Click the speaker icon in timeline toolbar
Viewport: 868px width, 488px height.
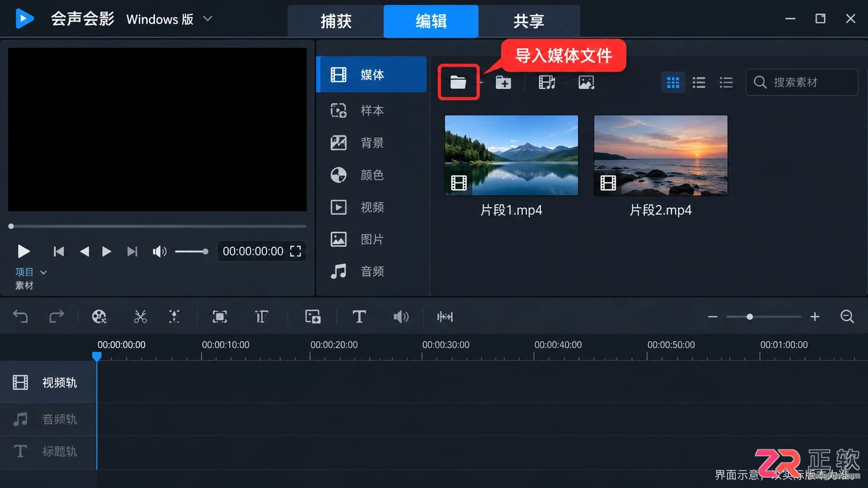pyautogui.click(x=401, y=316)
